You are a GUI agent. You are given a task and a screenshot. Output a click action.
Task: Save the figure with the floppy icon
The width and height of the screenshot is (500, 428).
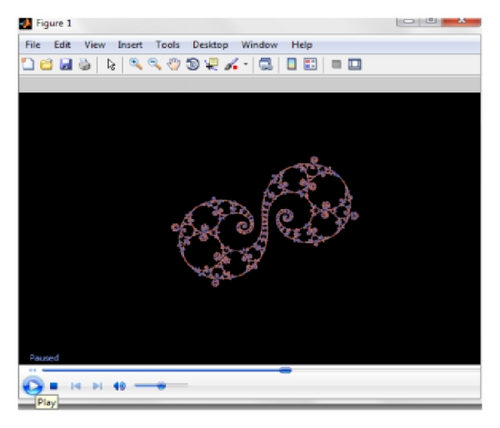click(66, 64)
